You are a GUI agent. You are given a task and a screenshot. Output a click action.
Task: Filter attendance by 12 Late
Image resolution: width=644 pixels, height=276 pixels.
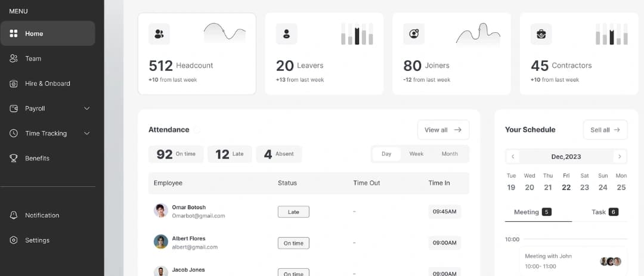click(230, 154)
